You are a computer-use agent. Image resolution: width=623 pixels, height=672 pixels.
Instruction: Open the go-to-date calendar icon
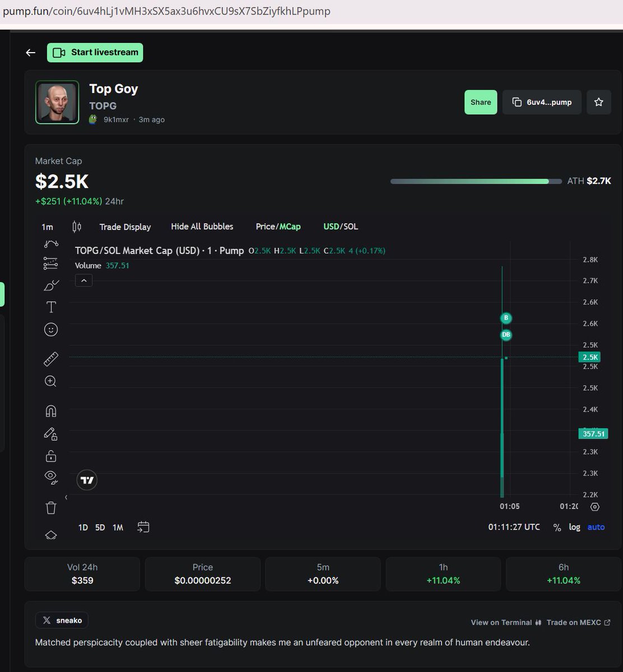click(x=143, y=527)
